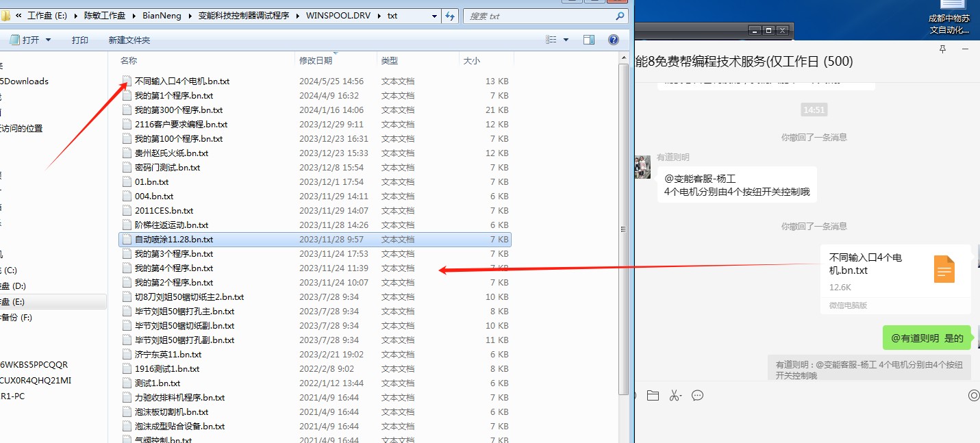The width and height of the screenshot is (980, 443).
Task: Open the 不同输入口4个电机.bn.txt file message in chat
Action: (x=896, y=279)
